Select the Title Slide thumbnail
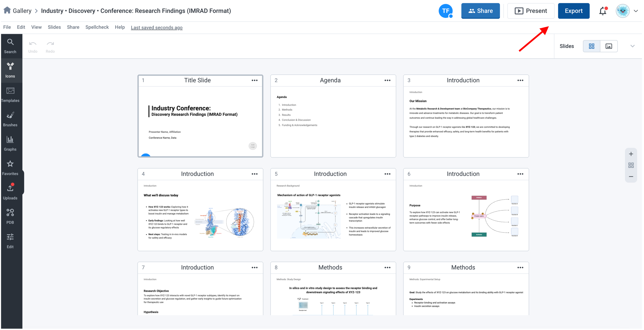Viewport: 644px width, 330px height. click(x=200, y=116)
